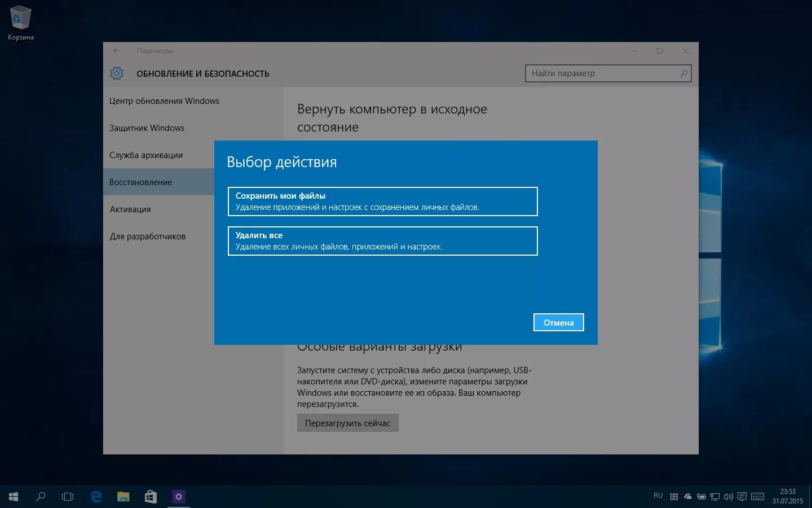Open the Windows Store from the taskbar

click(x=151, y=497)
